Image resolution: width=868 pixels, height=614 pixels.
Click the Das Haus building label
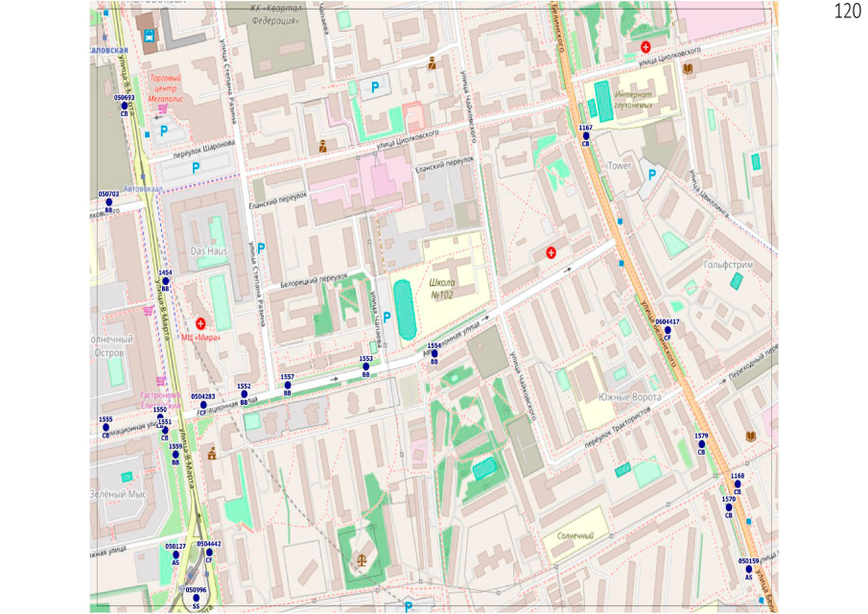tap(208, 250)
